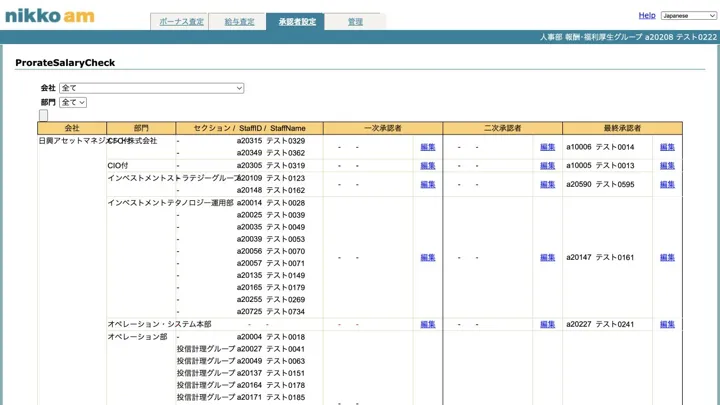Viewport: 720px width, 405px height.
Task: Select staff row a20171 テスト0185
Action: pos(271,397)
